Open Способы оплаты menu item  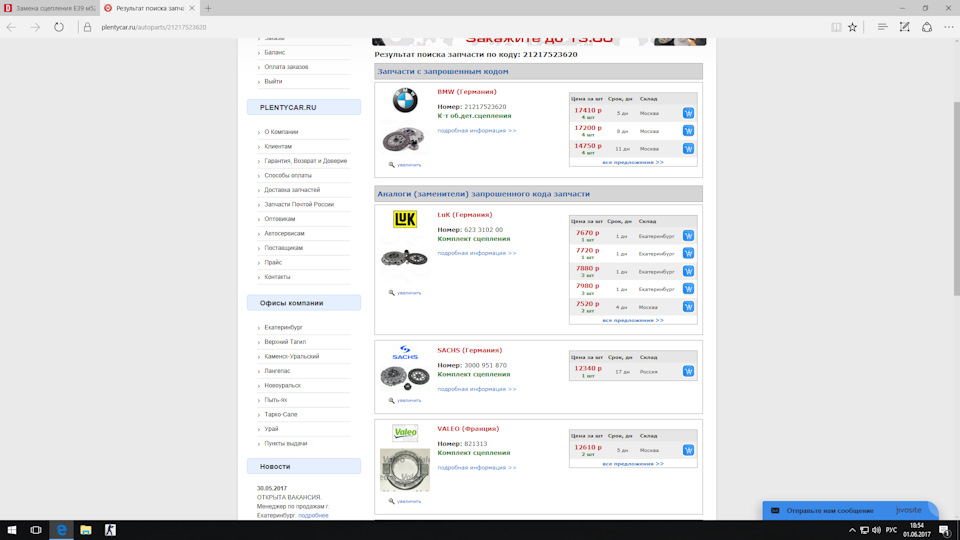pos(288,176)
